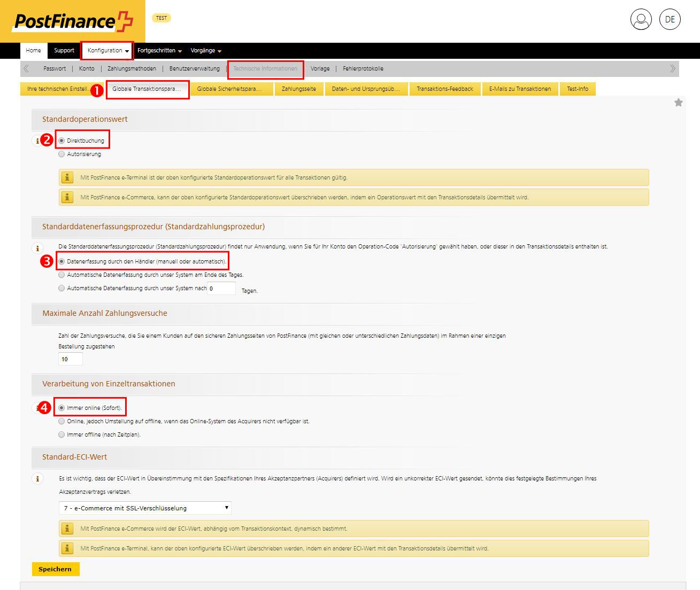Click the TEST environment badge
700x590 pixels.
161,18
